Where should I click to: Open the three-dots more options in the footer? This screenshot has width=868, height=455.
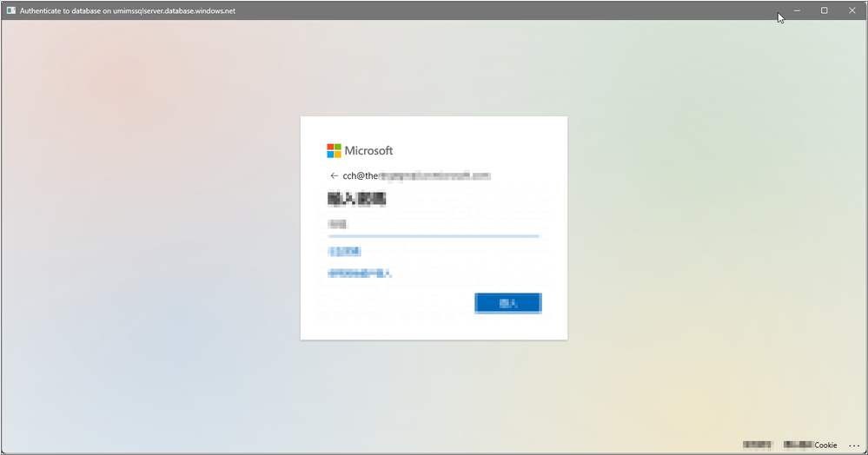tap(854, 445)
